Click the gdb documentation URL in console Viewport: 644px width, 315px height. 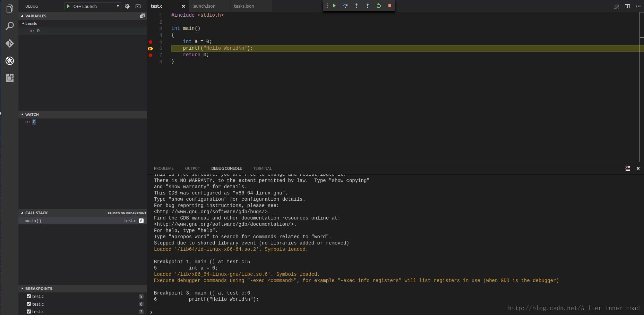pos(225,224)
